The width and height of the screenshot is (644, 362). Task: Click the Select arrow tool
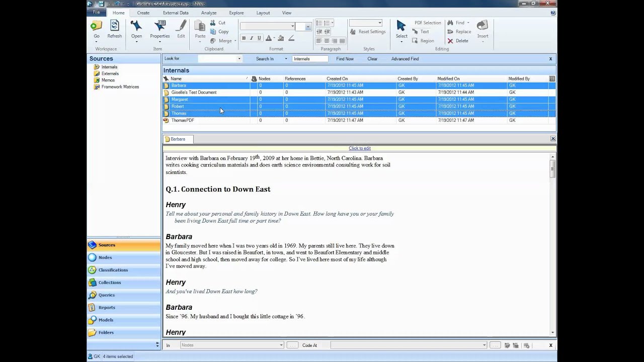[x=401, y=26]
